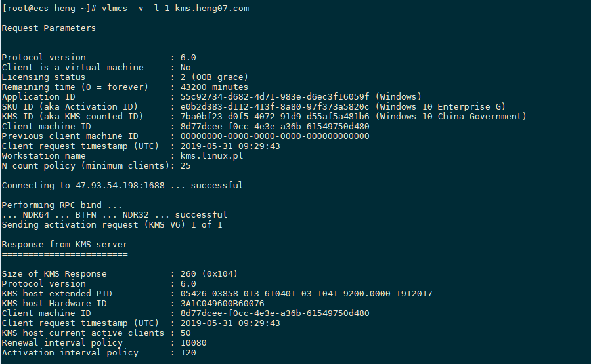Image resolution: width=591 pixels, height=364 pixels.
Task: Click the Performing RPC bind line
Action: coord(62,205)
